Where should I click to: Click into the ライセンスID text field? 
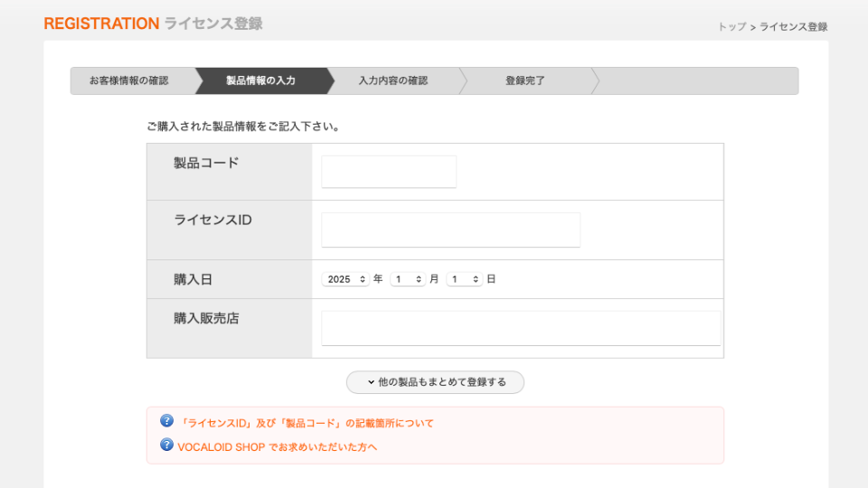point(450,230)
